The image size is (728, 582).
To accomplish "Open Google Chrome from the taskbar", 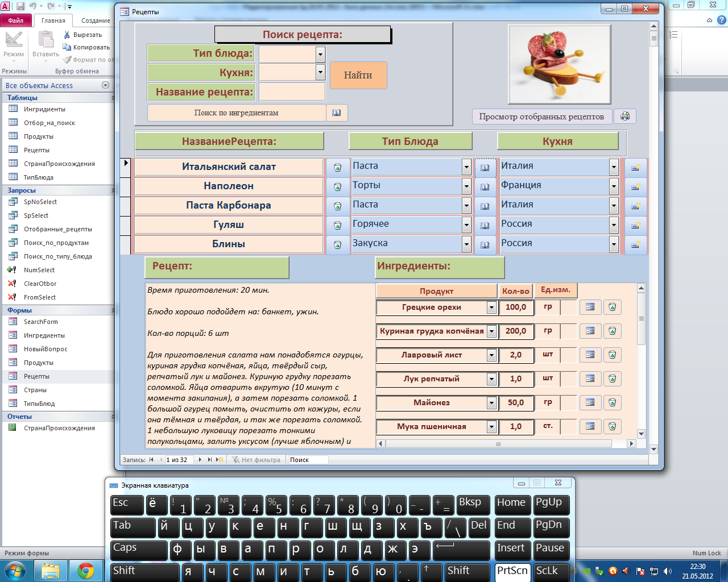I will point(86,571).
